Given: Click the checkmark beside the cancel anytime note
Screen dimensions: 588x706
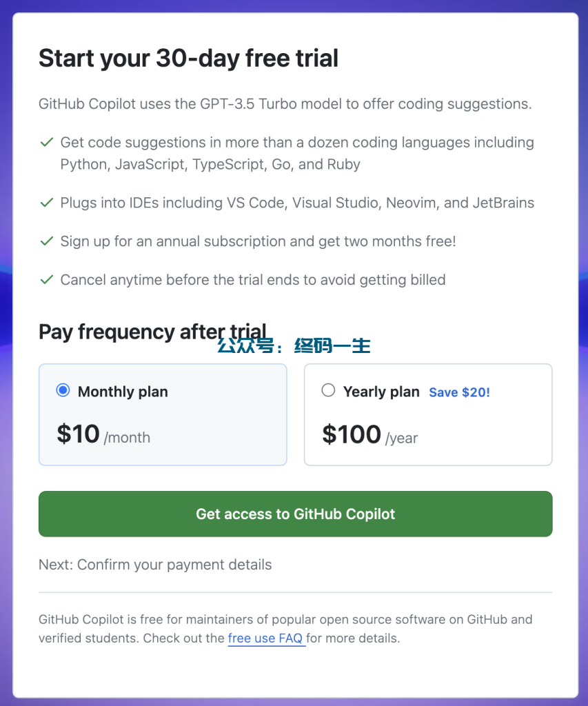Looking at the screenshot, I should (x=46, y=280).
